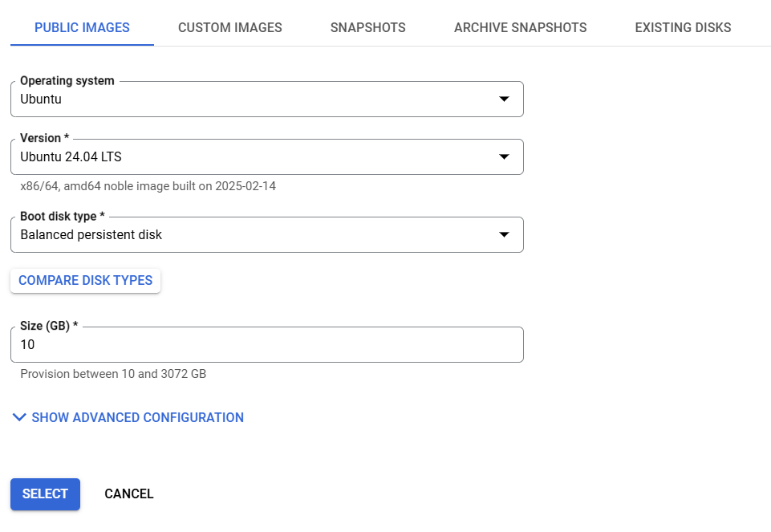Click the Boot disk type arrow icon
Screen dimensions: 771x532
pos(504,234)
